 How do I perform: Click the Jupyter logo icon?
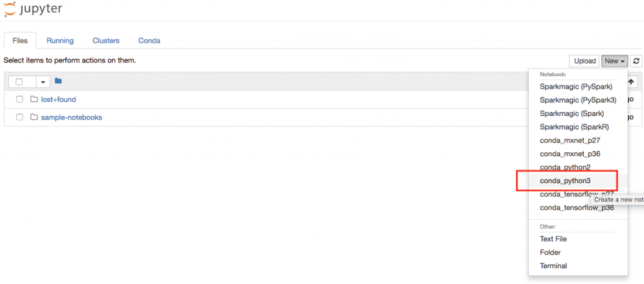pos(11,9)
